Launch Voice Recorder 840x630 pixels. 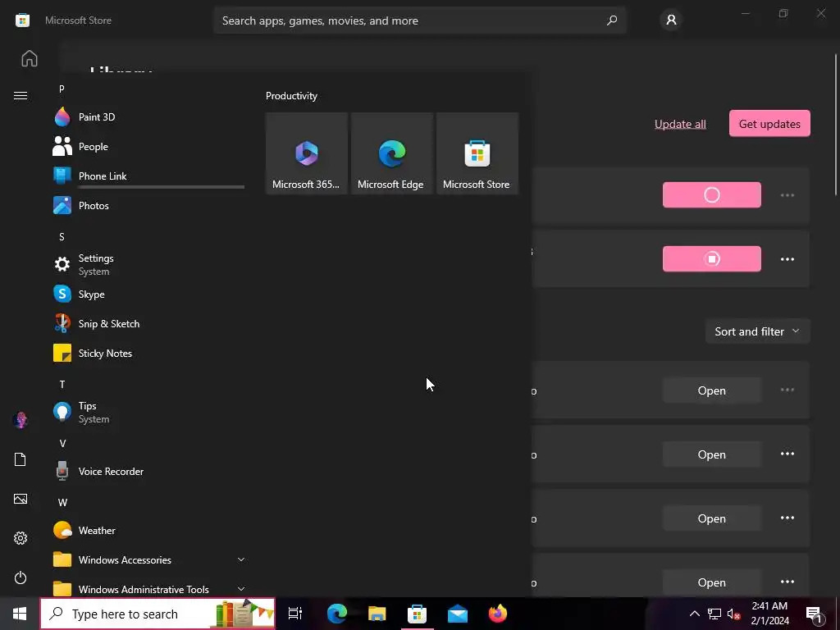149,472
